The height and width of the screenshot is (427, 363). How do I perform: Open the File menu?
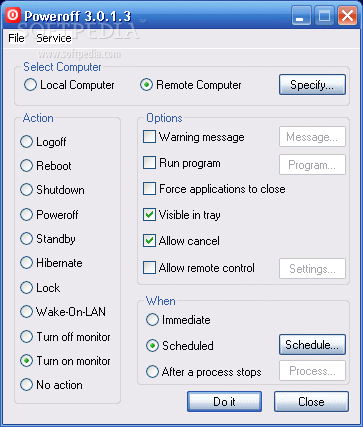coord(16,38)
